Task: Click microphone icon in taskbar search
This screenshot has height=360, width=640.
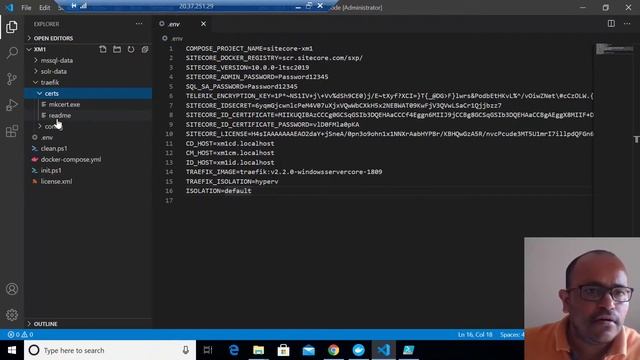Action: (186, 350)
